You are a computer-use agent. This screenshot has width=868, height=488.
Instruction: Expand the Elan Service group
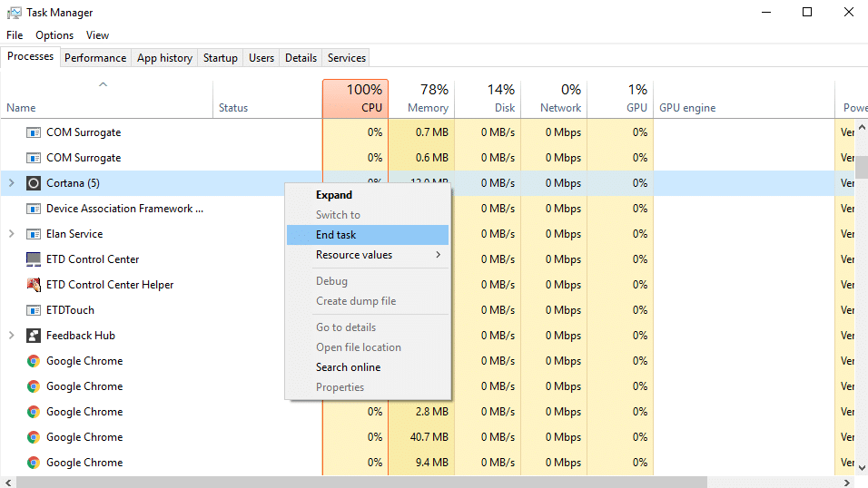pos(11,234)
